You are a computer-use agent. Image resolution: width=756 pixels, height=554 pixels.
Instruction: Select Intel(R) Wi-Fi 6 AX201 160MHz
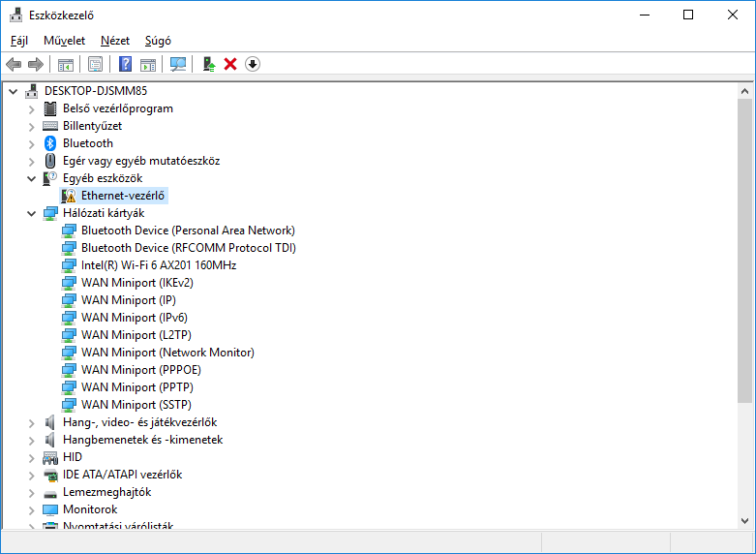click(x=159, y=265)
